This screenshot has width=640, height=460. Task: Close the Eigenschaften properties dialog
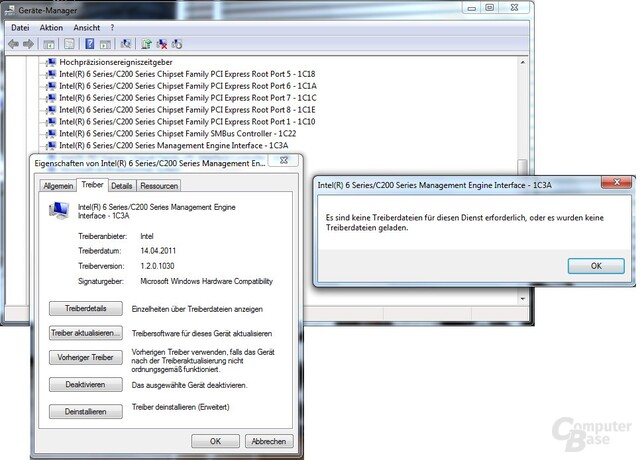(x=284, y=160)
